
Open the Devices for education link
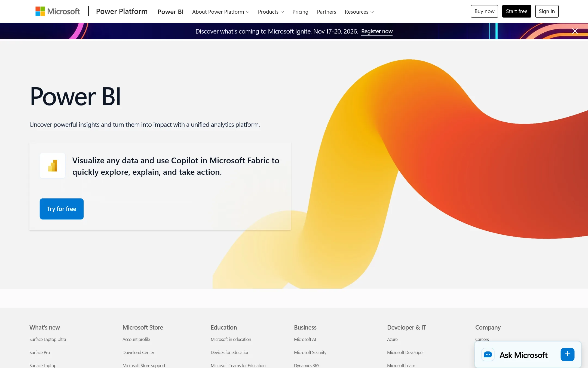pyautogui.click(x=230, y=352)
